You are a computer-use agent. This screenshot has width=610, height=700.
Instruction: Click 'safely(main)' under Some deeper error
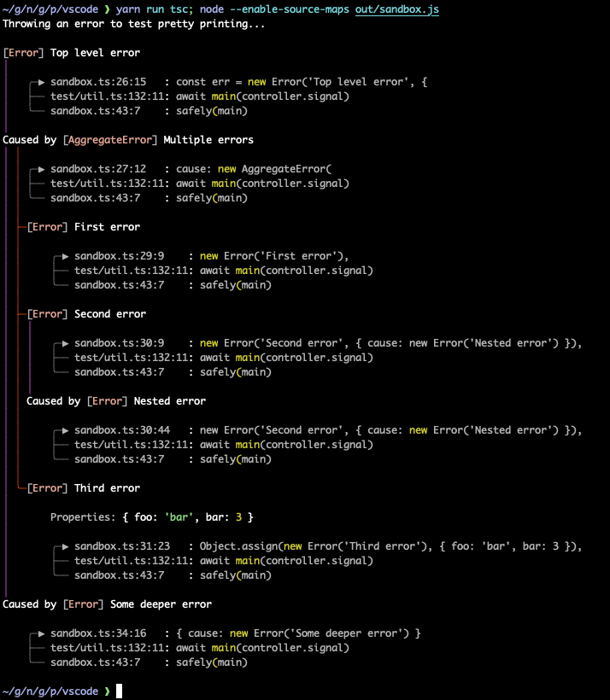pos(211,662)
